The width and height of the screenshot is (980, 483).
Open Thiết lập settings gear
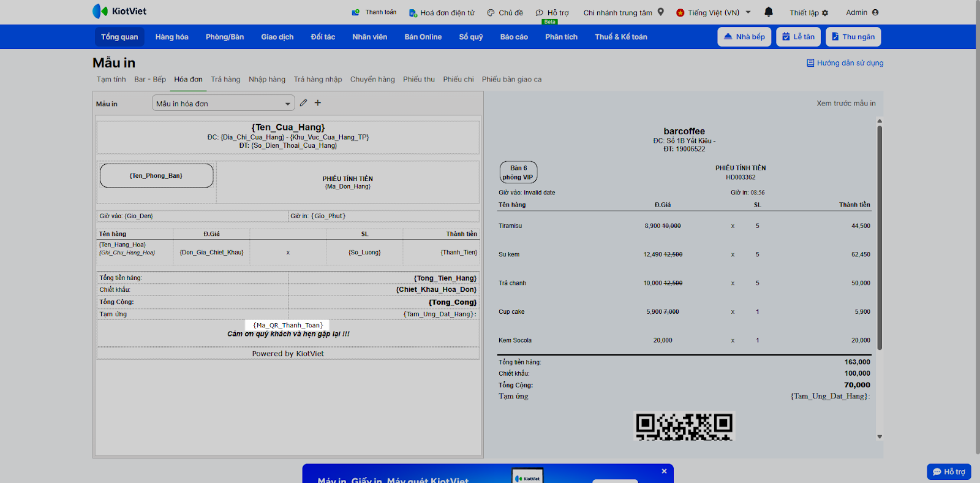click(x=809, y=12)
